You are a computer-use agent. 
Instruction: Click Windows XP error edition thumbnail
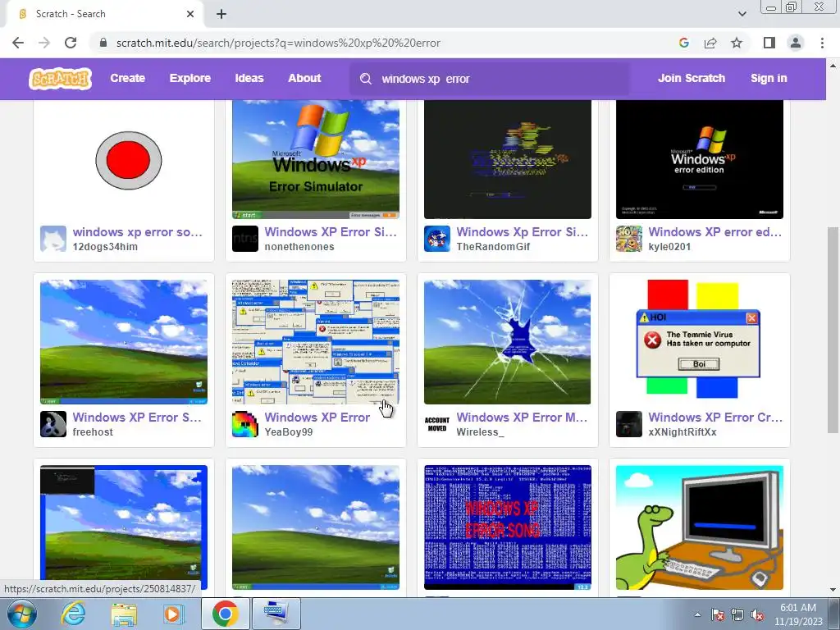click(700, 160)
